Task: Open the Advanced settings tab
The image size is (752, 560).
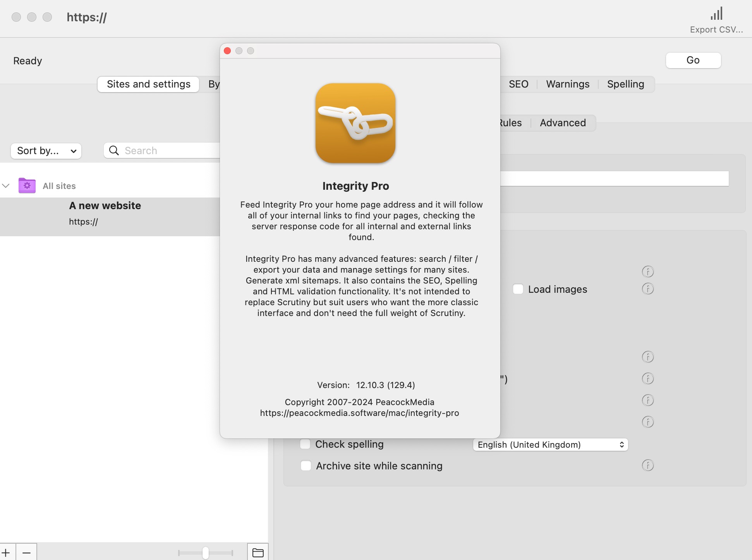Action: pos(563,123)
